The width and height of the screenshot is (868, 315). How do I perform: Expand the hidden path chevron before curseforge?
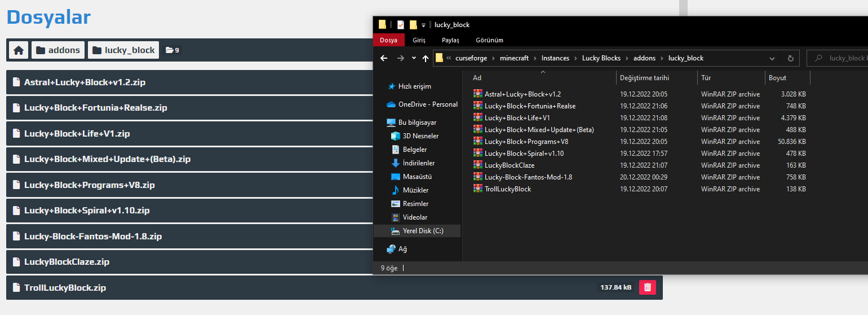449,58
